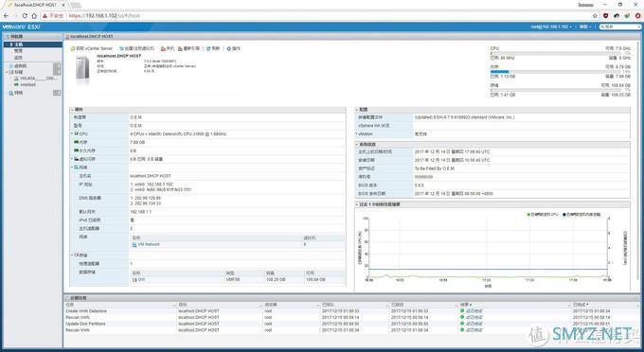This screenshot has height=352, width=644.
Task: Click the Shut down host icon
Action: [163, 48]
